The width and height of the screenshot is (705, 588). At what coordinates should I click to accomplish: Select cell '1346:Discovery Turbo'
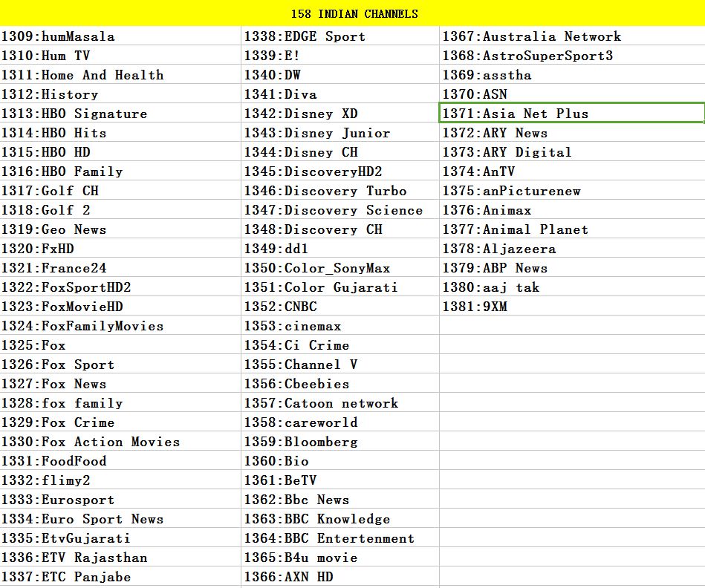tap(340, 191)
